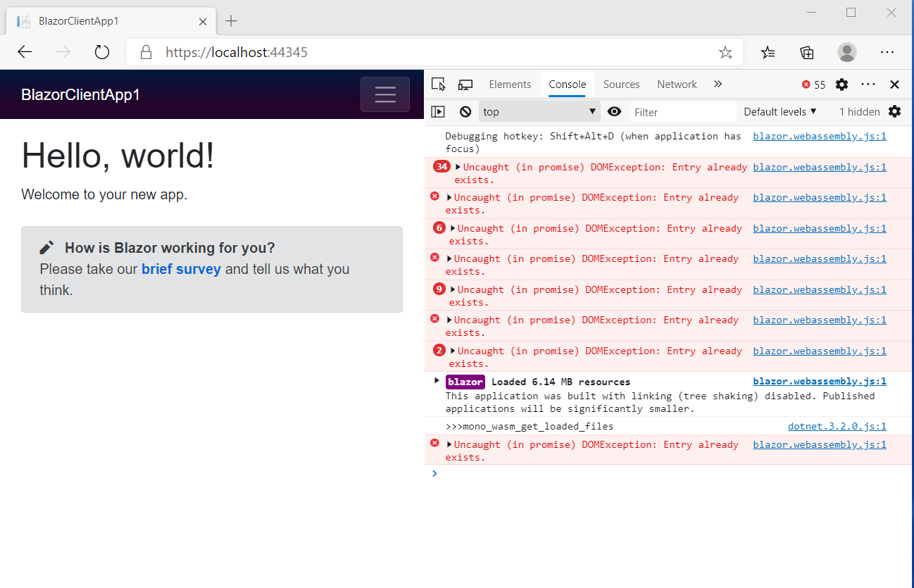Open the DevTools more options menu
Image resolution: width=914 pixels, height=588 pixels.
(x=868, y=84)
